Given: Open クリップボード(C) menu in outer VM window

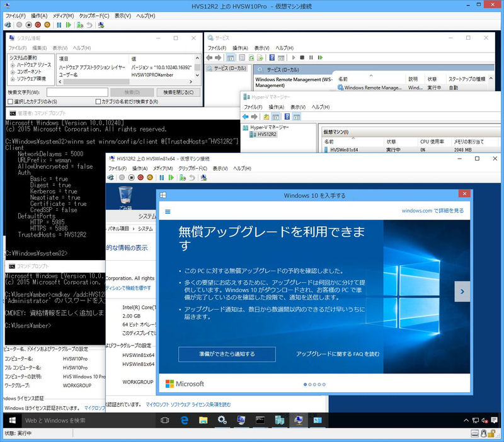Looking at the screenshot, I should click(x=94, y=16).
